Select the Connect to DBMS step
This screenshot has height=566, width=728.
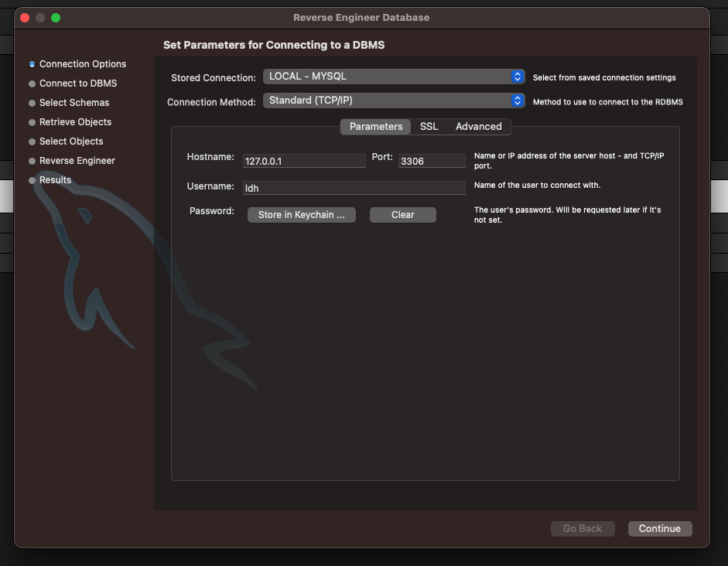pyautogui.click(x=78, y=84)
